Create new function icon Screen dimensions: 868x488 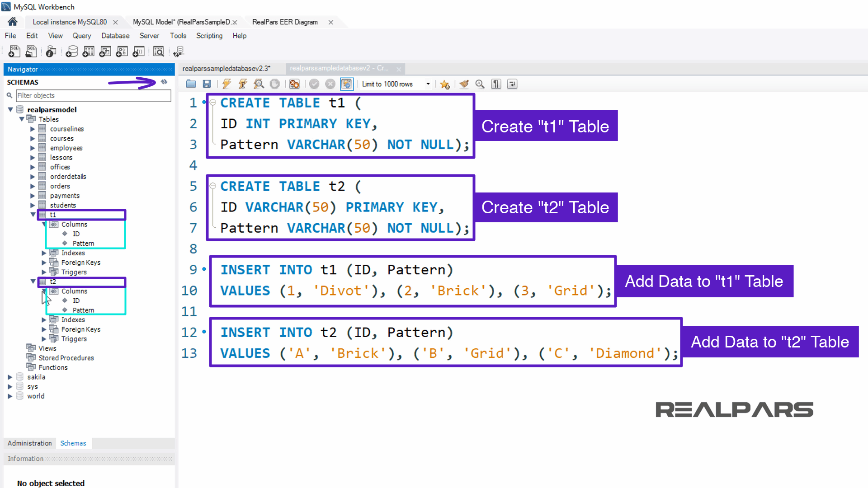(138, 52)
